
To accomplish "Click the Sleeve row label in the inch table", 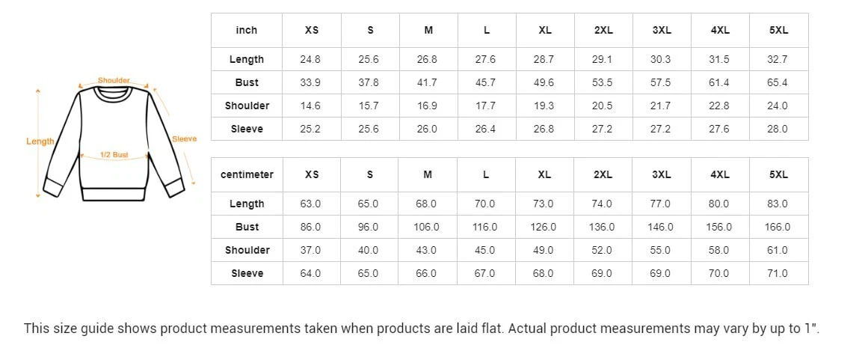I will [247, 129].
